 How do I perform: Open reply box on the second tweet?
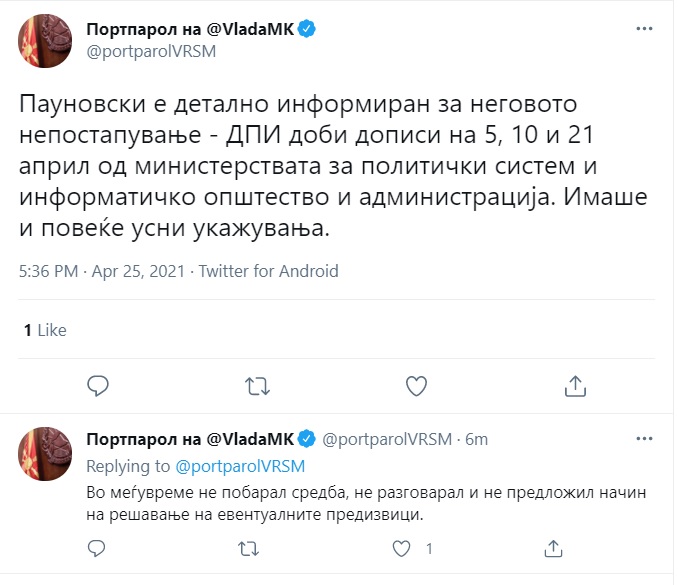96,549
